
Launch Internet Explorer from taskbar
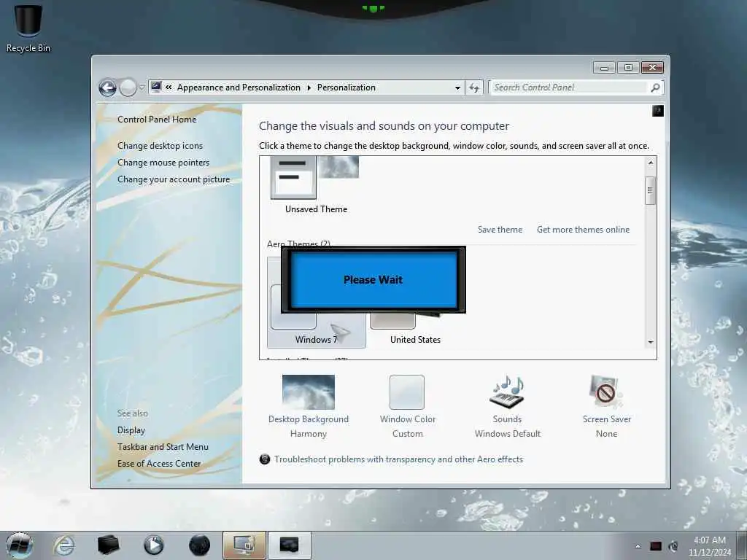tap(63, 545)
